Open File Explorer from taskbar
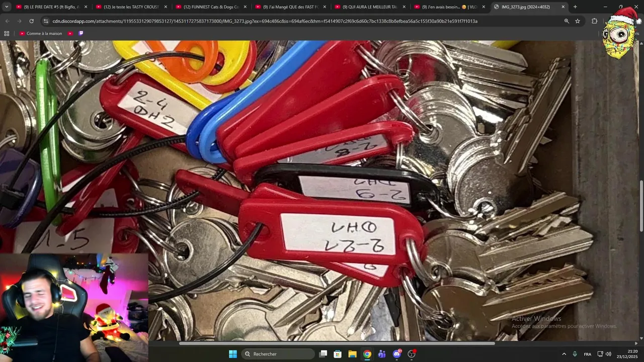Viewport: 644px width, 362px height. [353, 354]
